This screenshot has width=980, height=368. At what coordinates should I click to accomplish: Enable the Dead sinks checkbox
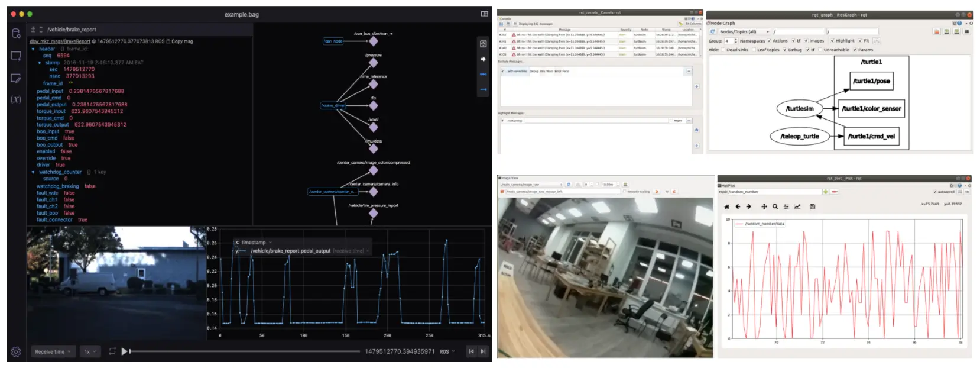point(723,50)
